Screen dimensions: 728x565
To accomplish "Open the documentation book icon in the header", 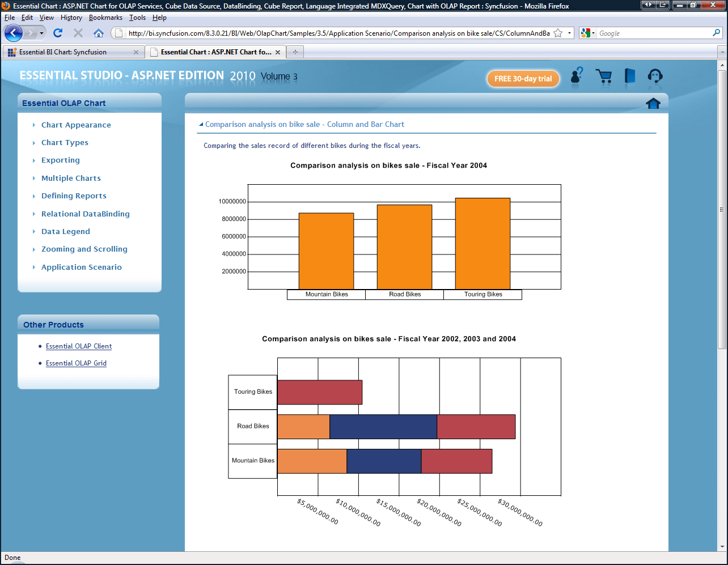I will (629, 77).
